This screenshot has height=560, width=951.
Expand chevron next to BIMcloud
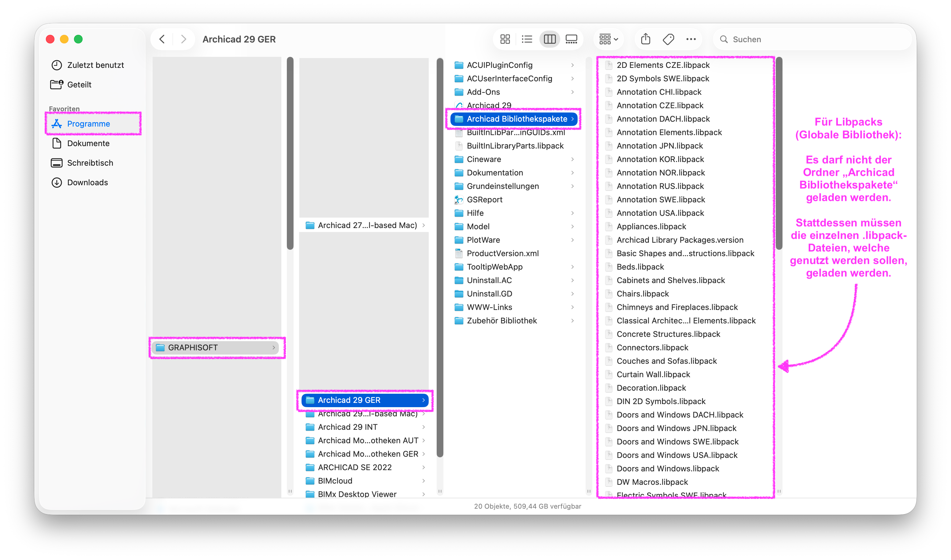(x=424, y=481)
